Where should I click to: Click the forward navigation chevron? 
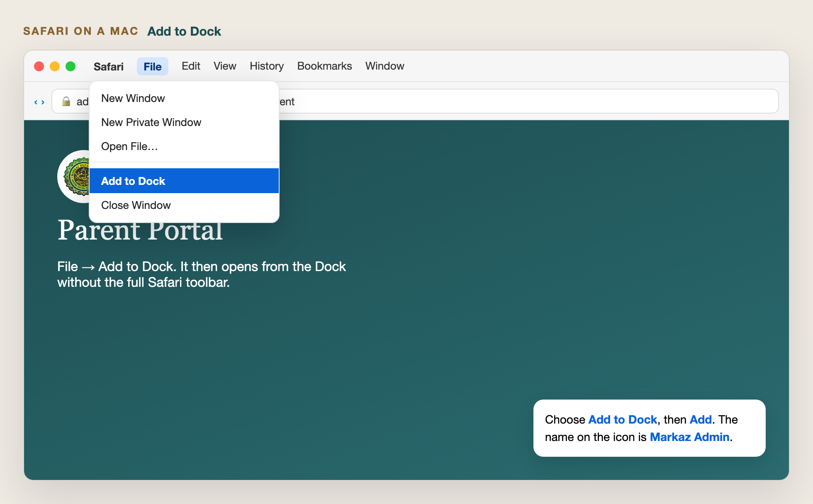pyautogui.click(x=43, y=102)
